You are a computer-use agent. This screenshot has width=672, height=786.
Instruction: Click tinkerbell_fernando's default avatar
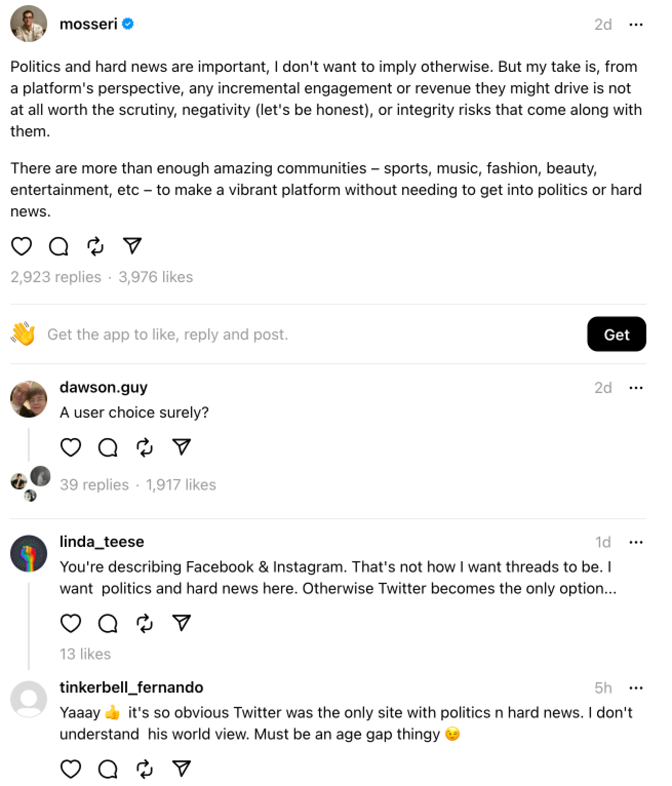[x=29, y=699]
